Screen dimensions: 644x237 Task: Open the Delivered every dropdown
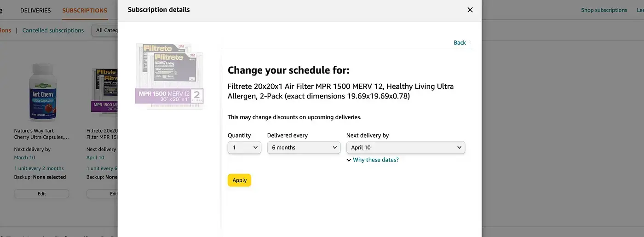[304, 147]
